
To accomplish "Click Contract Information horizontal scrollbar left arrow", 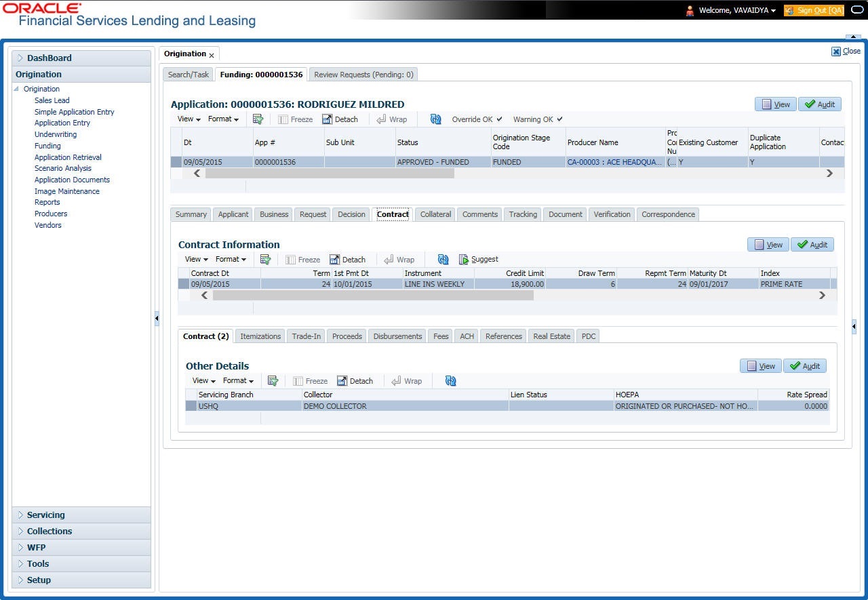I will [x=205, y=295].
